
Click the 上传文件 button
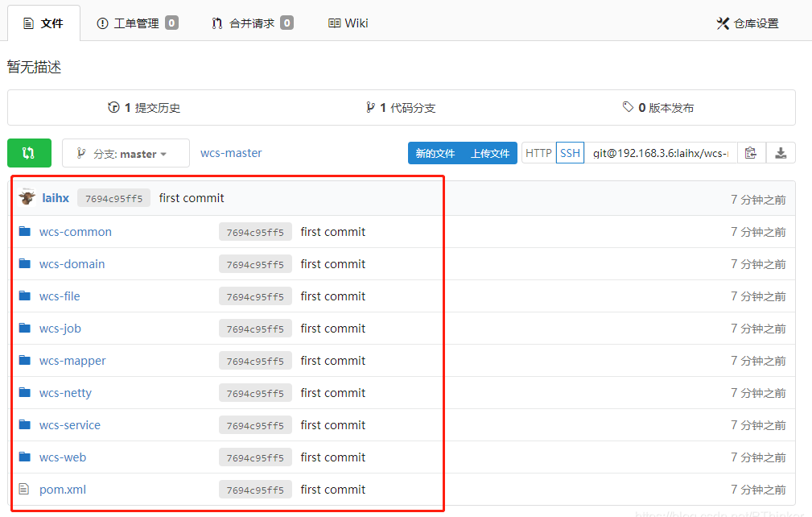point(490,153)
